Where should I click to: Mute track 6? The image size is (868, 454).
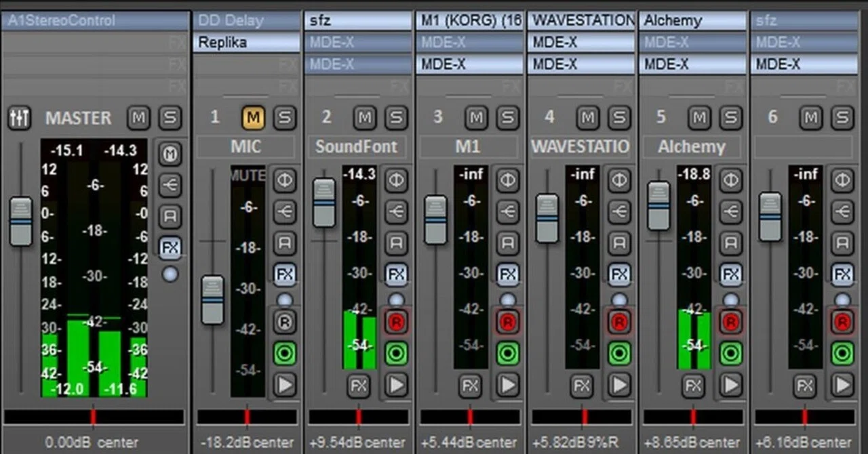click(x=811, y=118)
